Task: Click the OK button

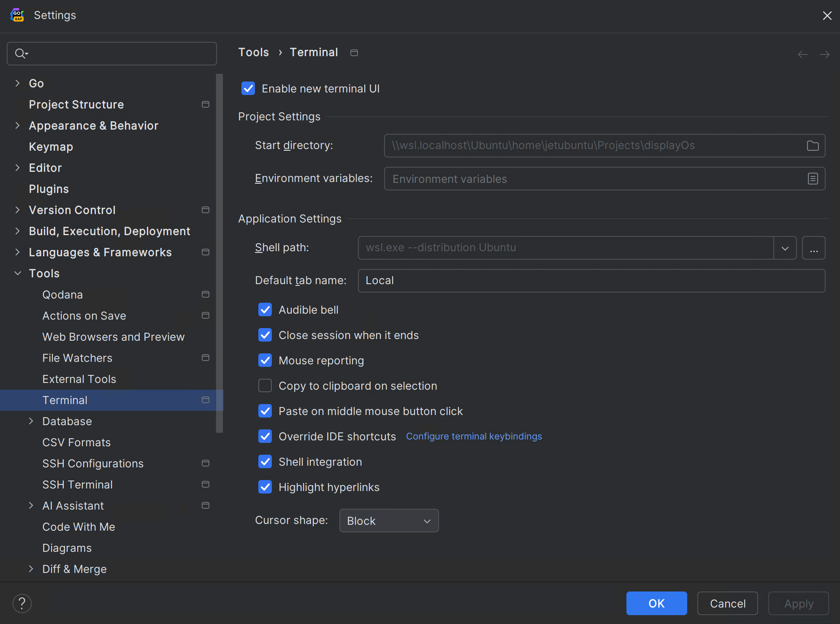Action: [656, 603]
